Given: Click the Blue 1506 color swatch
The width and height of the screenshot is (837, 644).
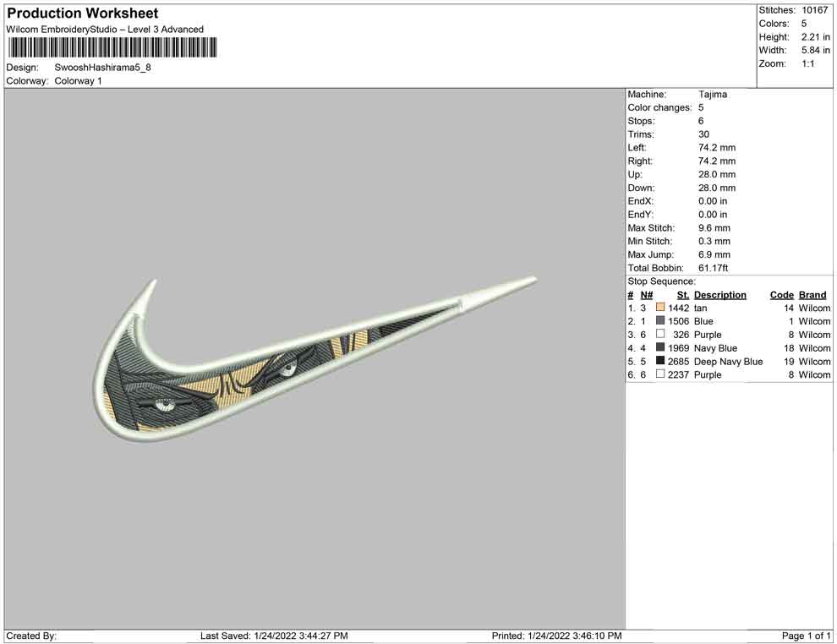Looking at the screenshot, I should click(x=660, y=320).
